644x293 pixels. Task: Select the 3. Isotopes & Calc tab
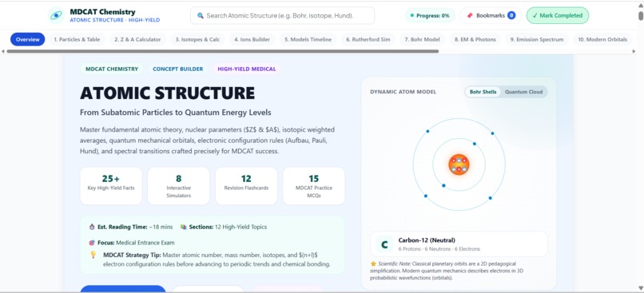tap(197, 39)
